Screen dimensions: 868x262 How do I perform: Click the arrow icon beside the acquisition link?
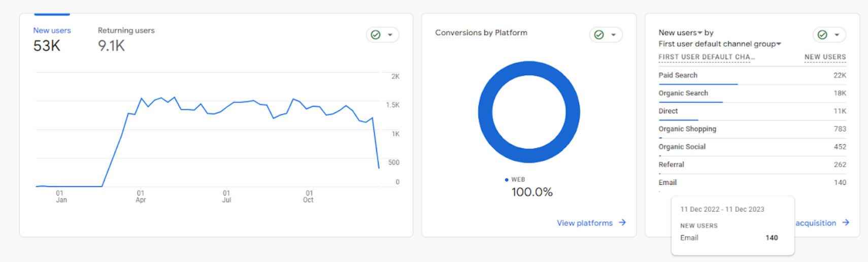pyautogui.click(x=846, y=222)
